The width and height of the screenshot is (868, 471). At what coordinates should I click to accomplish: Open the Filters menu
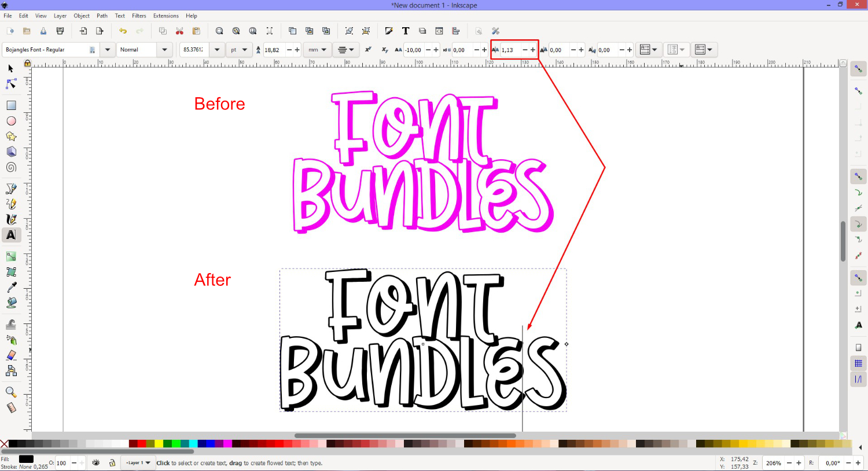pos(139,16)
